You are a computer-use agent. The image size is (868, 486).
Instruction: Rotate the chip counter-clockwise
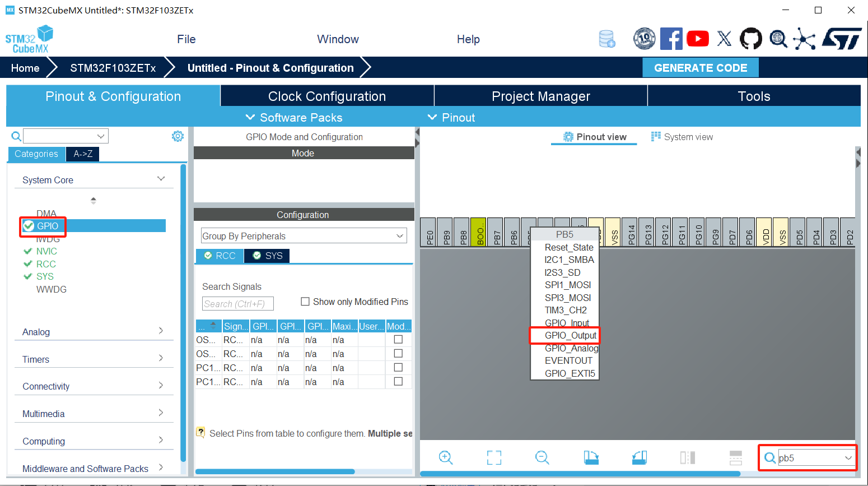(640, 457)
